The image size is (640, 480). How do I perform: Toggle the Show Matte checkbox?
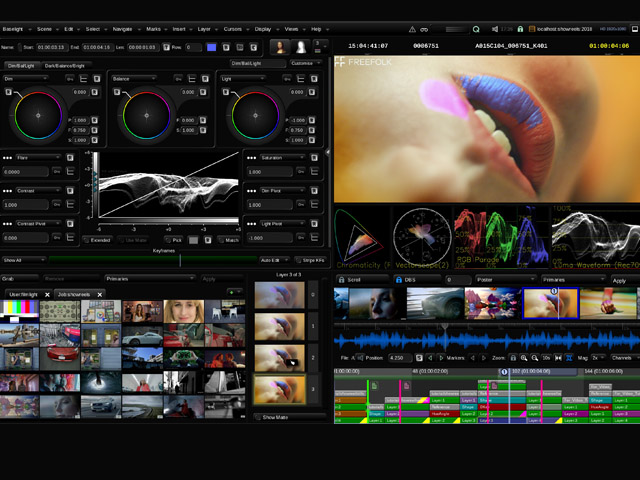click(291, 417)
